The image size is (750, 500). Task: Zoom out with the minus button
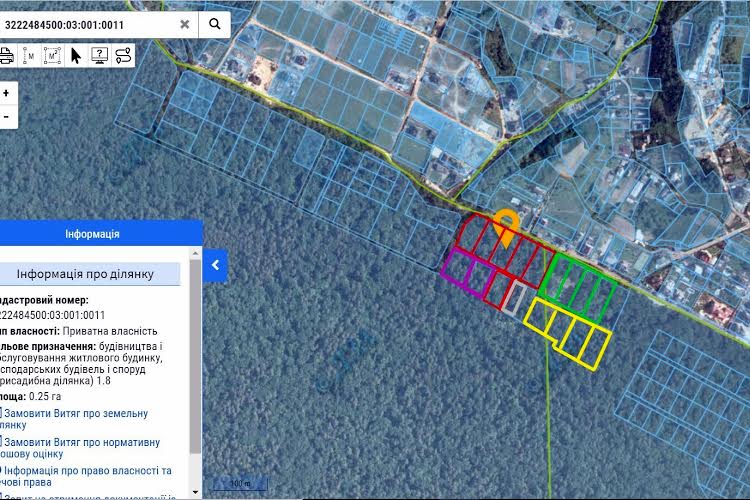click(x=6, y=117)
